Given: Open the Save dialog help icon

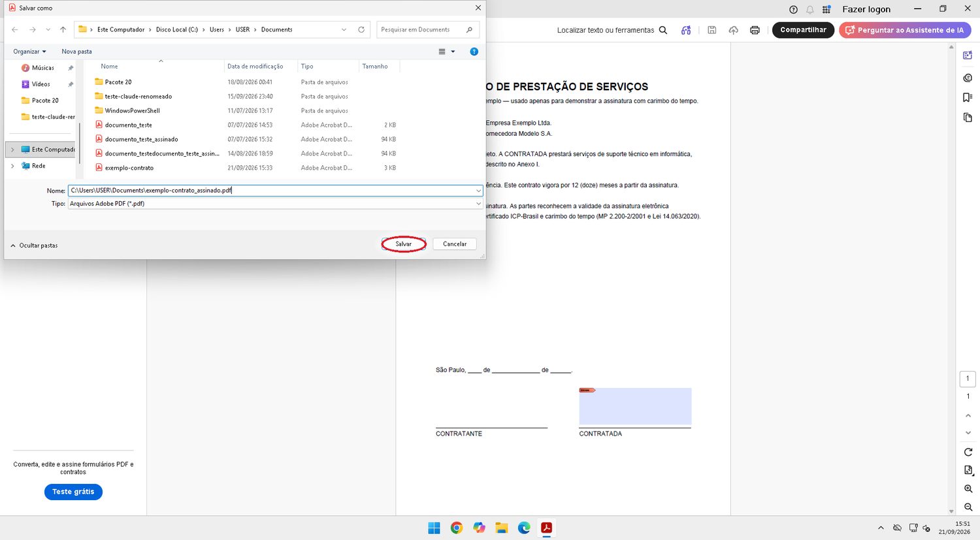Looking at the screenshot, I should pos(474,52).
